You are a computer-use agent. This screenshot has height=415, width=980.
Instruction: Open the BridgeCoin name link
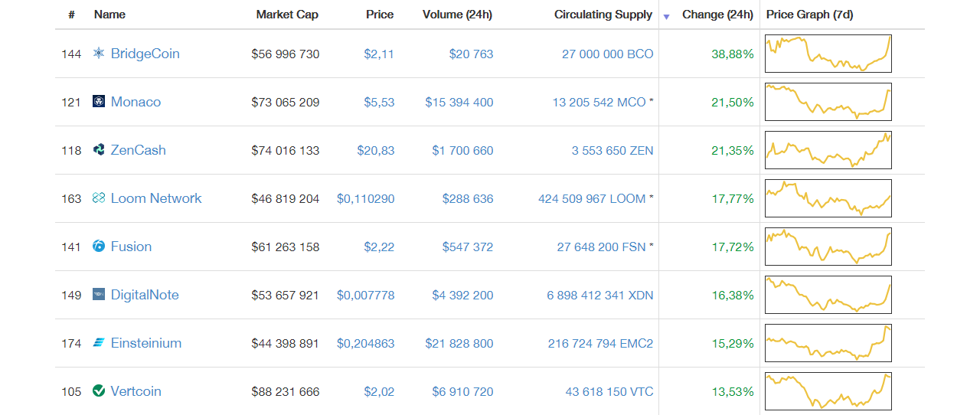[145, 54]
